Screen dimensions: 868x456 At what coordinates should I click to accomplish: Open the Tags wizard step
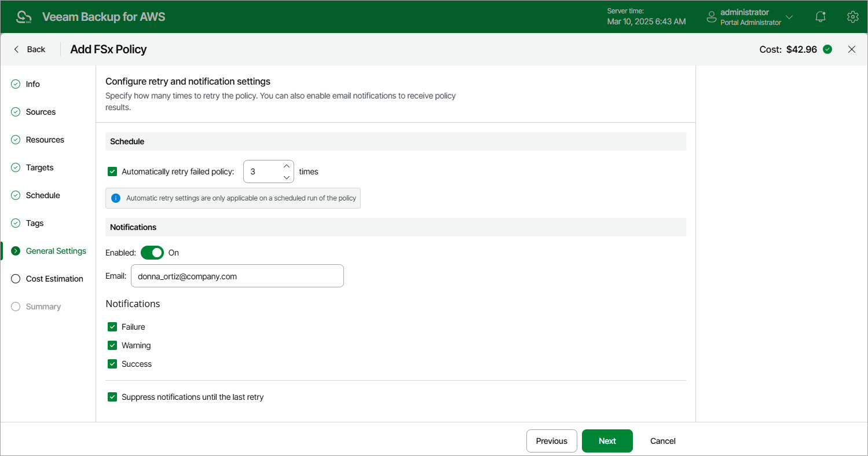point(35,222)
